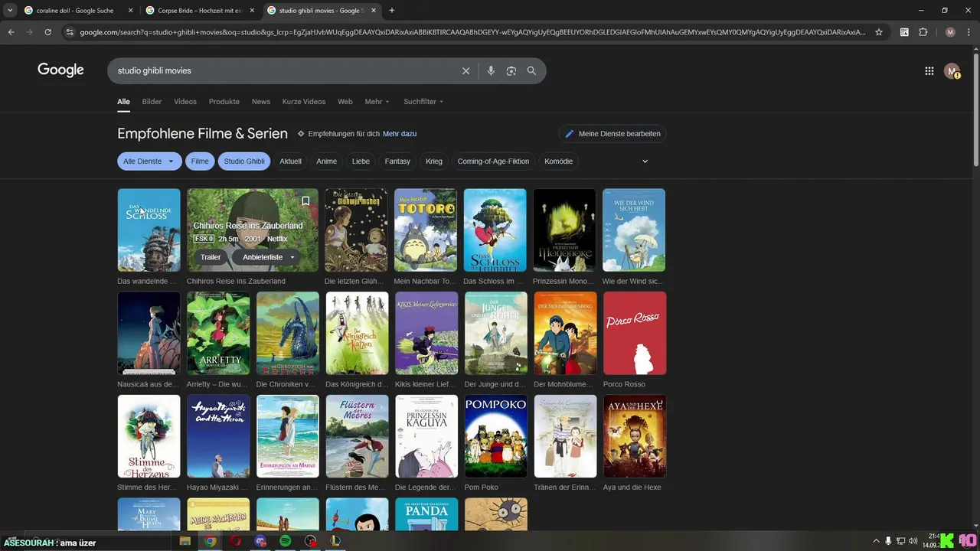Viewport: 980px width, 551px height.
Task: Toggle the Aktuell filter chip
Action: click(290, 161)
